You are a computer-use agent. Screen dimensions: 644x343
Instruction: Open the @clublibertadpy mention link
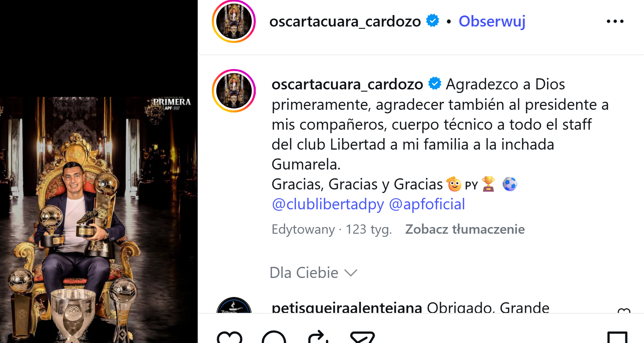[328, 204]
